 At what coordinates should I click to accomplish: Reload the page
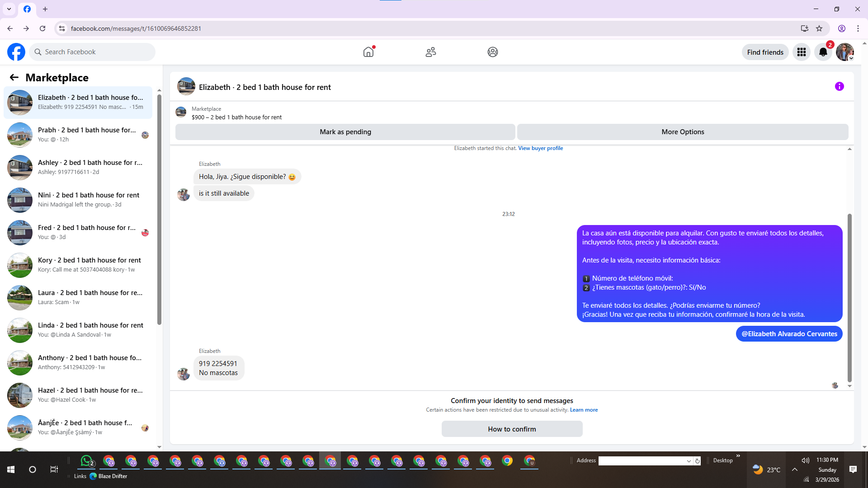[x=42, y=28]
